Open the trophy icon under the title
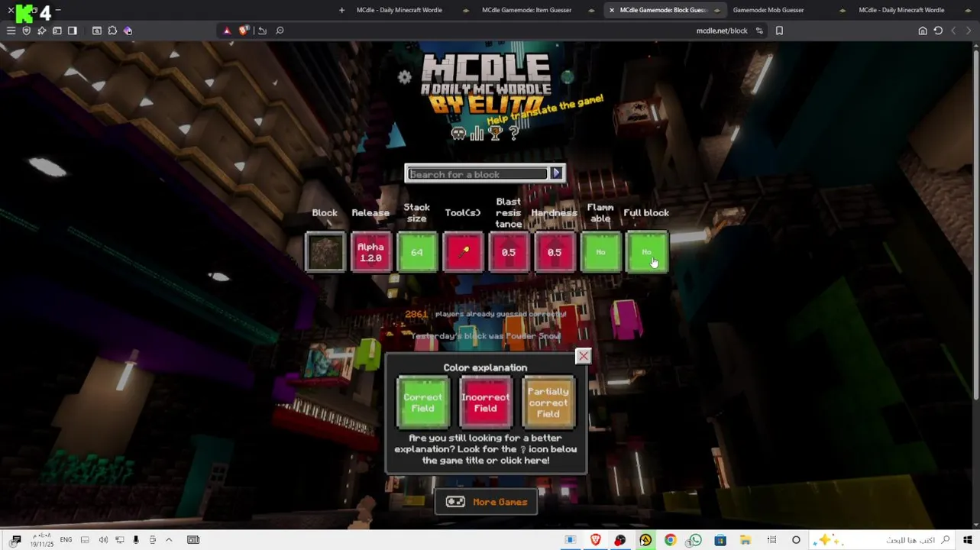The width and height of the screenshot is (980, 550). coord(496,134)
